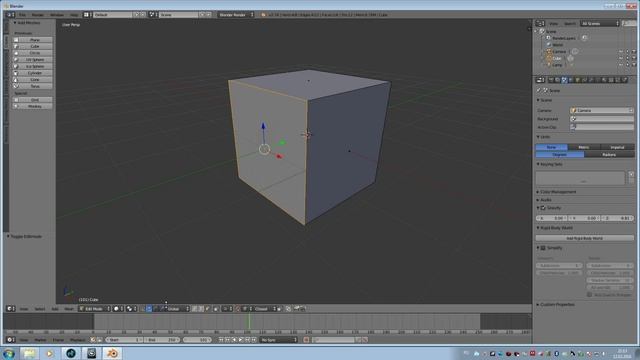Expand the Audio panel

point(544,200)
